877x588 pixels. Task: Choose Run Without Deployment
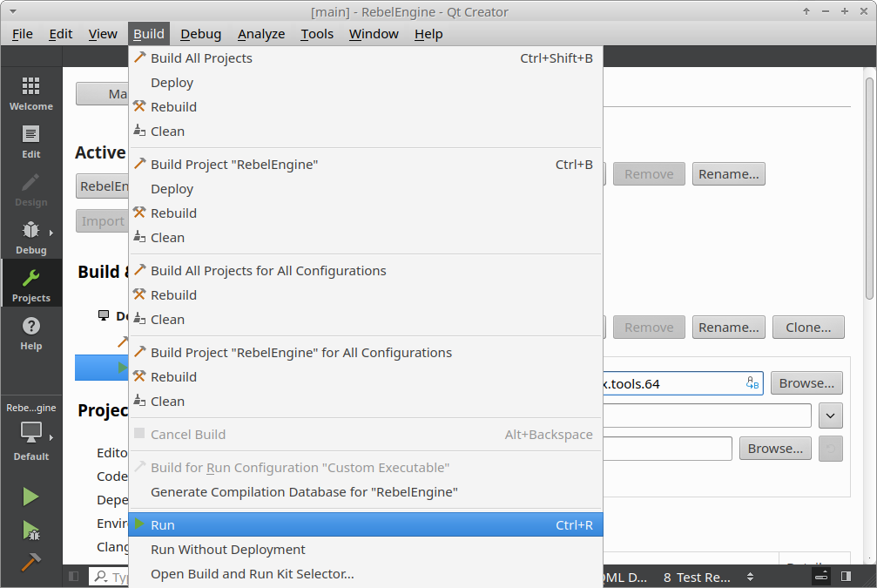click(366, 550)
